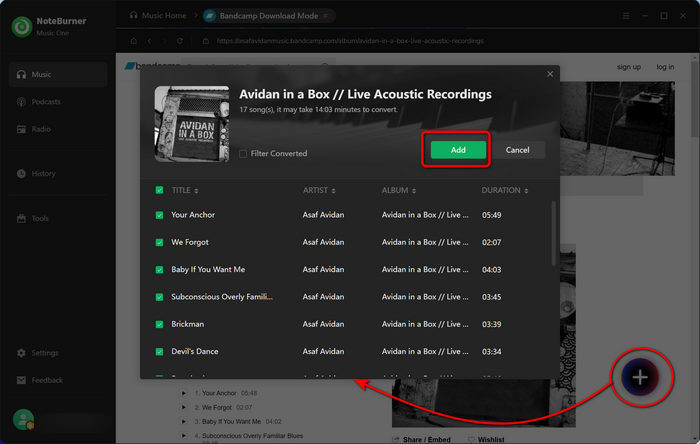This screenshot has width=700, height=444.
Task: Click the NoteBurner logo icon
Action: tap(22, 26)
